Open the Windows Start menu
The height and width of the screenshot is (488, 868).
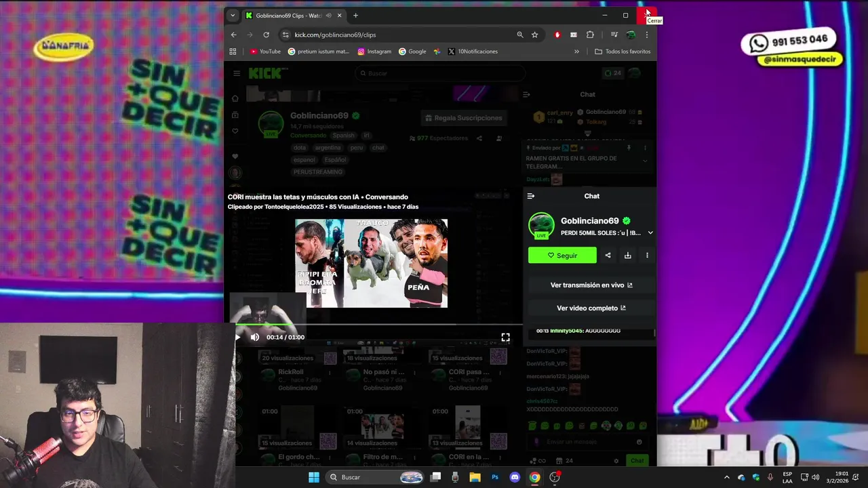[314, 477]
